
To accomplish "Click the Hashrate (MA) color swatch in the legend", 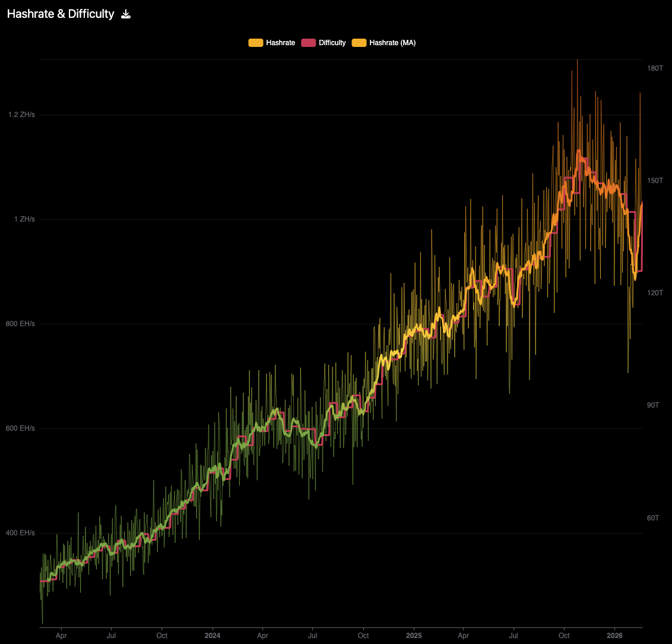I will (x=358, y=42).
